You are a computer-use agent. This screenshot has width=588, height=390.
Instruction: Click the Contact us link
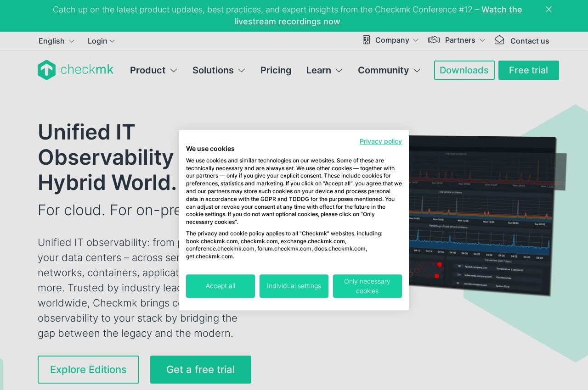pos(530,41)
